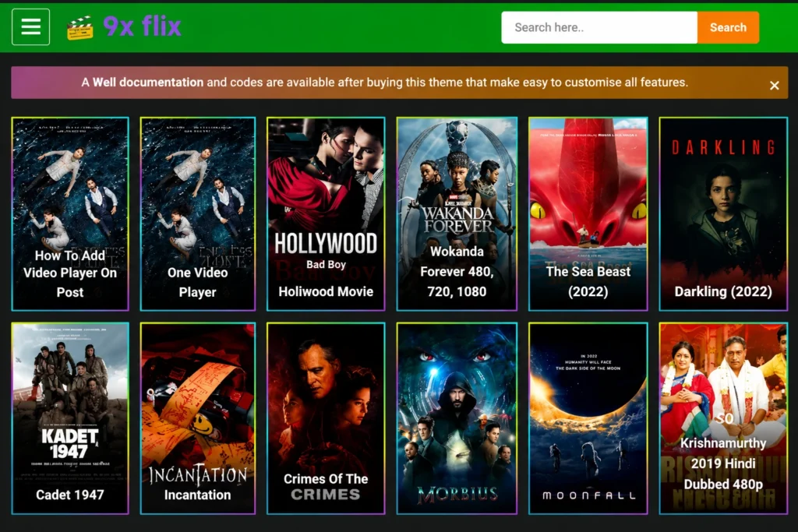Open 'The Sea Beast (2022)' poster
This screenshot has width=798, height=532.
pos(588,213)
